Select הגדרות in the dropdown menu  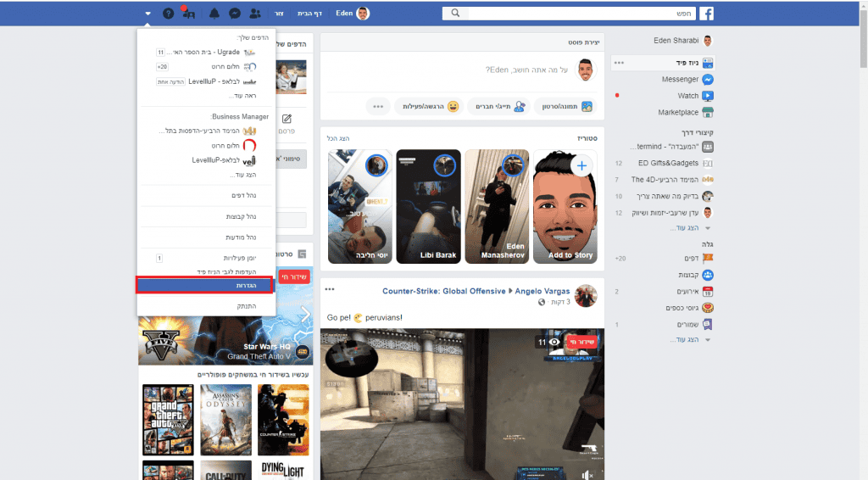205,285
